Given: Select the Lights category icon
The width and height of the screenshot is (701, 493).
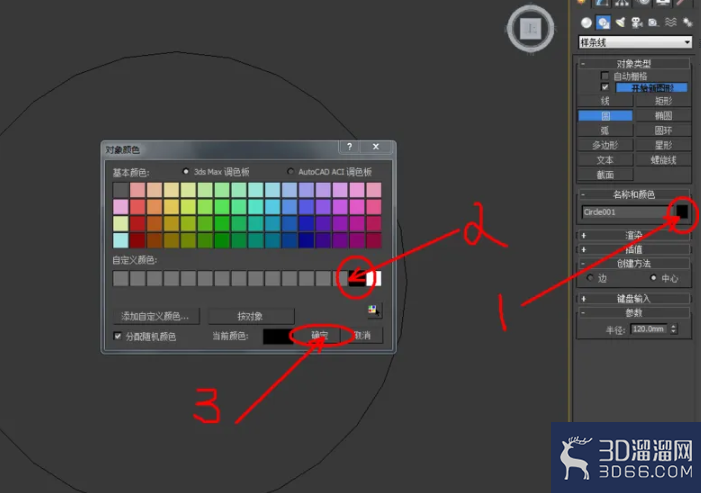Looking at the screenshot, I should [620, 22].
